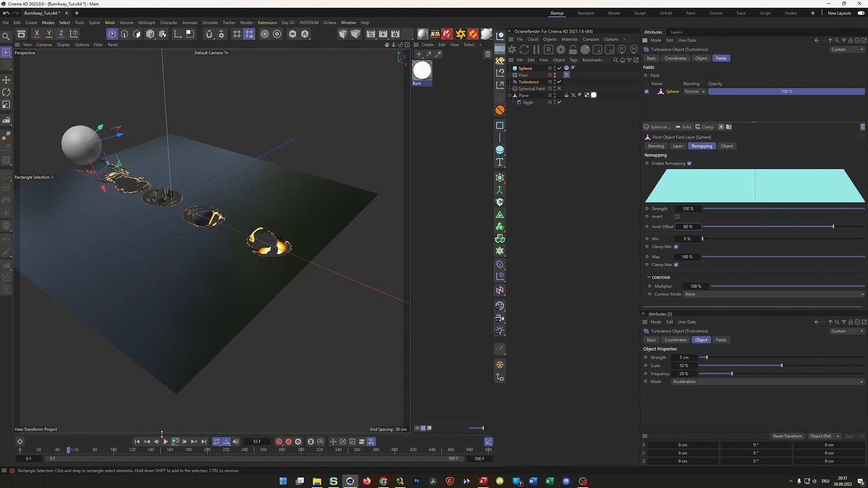This screenshot has height=488, width=868.
Task: Click the orange prohibition icon in vertical palette
Action: [x=500, y=110]
